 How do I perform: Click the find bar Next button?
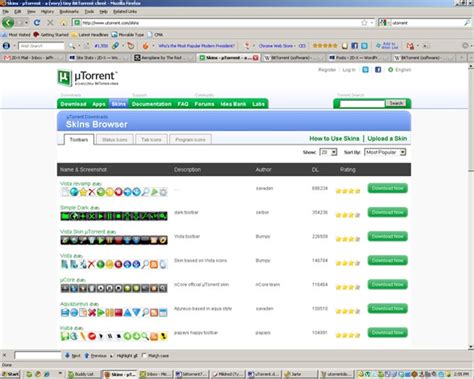coord(73,356)
